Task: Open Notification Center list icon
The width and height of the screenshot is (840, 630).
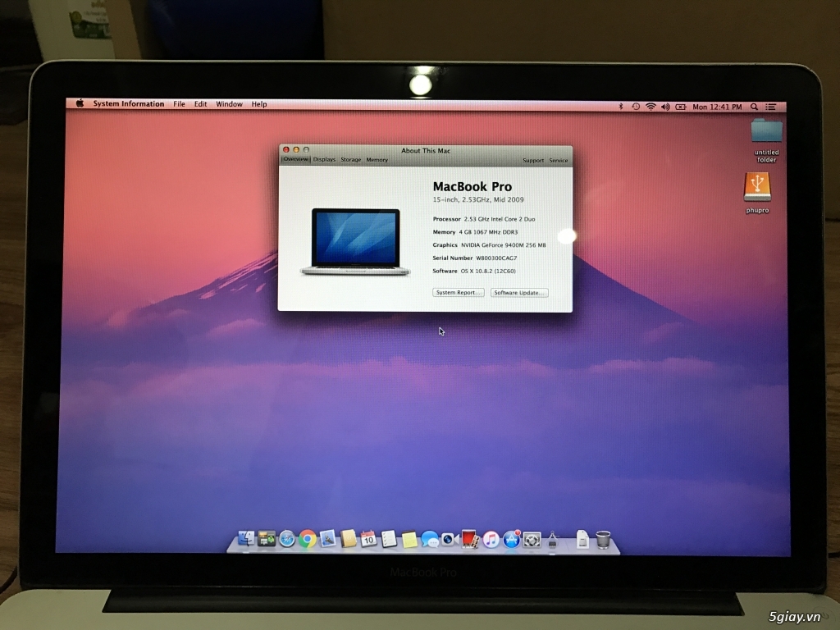Action: tap(770, 107)
